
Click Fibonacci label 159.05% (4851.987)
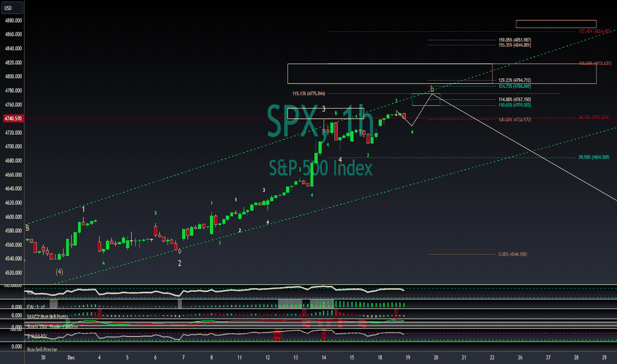pyautogui.click(x=514, y=40)
